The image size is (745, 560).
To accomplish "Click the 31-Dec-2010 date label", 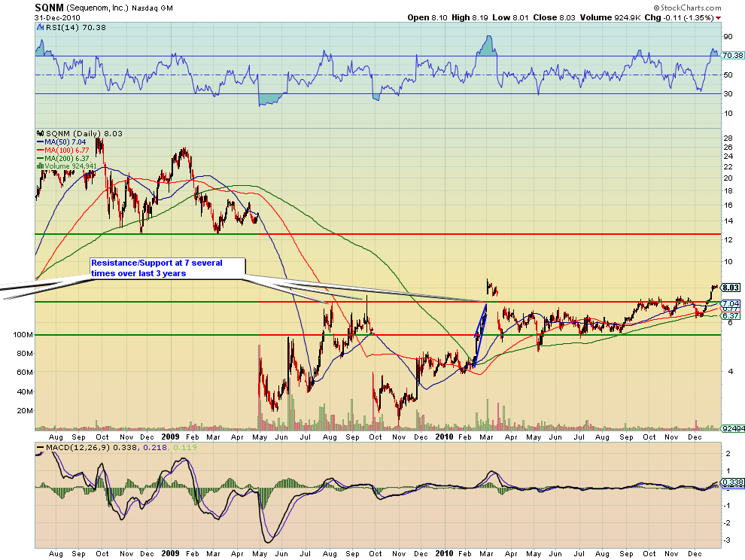I will click(x=57, y=18).
